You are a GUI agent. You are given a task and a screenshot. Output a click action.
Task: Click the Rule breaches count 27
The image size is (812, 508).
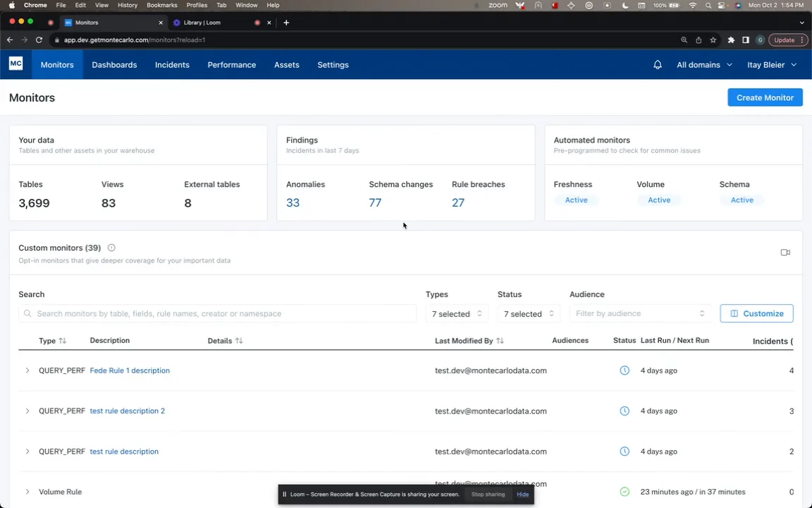[457, 202]
